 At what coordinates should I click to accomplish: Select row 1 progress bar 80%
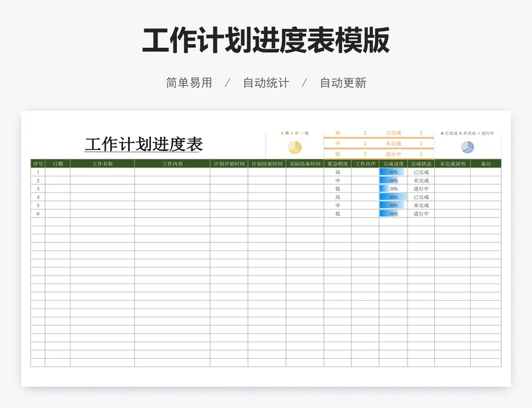pyautogui.click(x=393, y=172)
